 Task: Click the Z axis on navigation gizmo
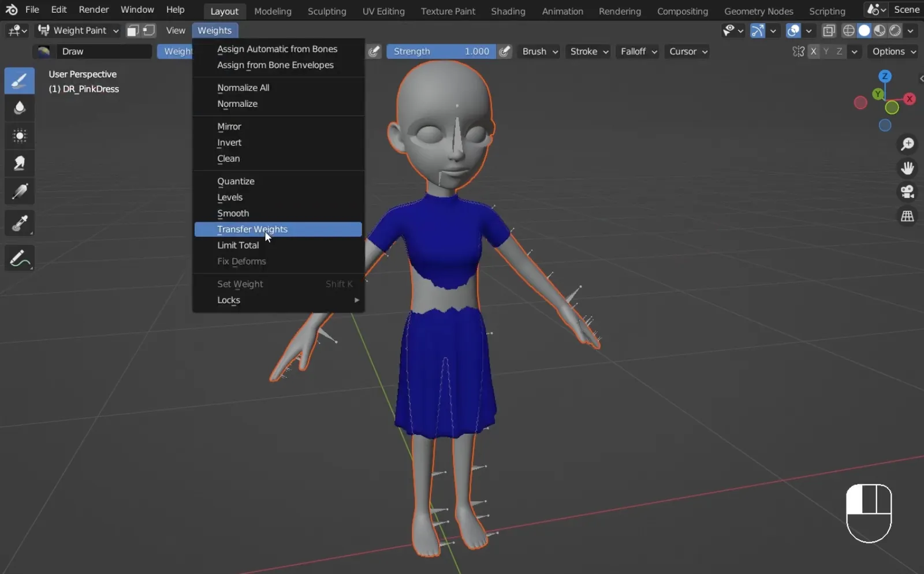pyautogui.click(x=885, y=76)
